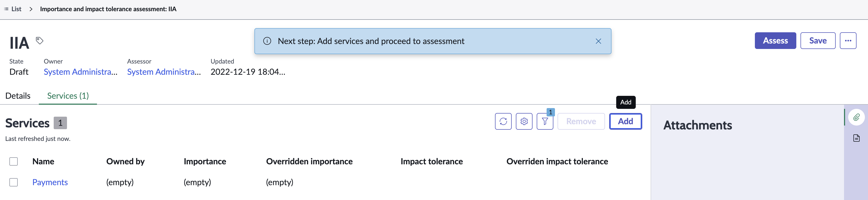
Task: Click the (empty) Owned by cell for Payments
Action: pos(120,183)
